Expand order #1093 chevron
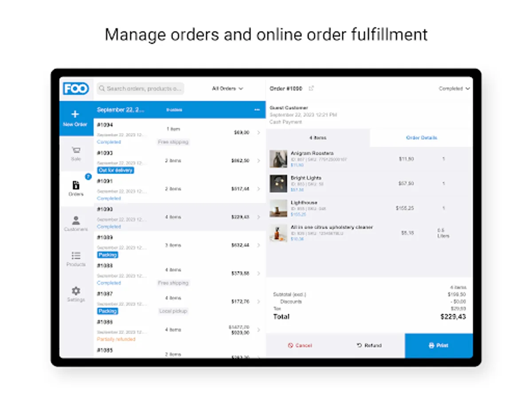532x399 pixels. [x=258, y=160]
